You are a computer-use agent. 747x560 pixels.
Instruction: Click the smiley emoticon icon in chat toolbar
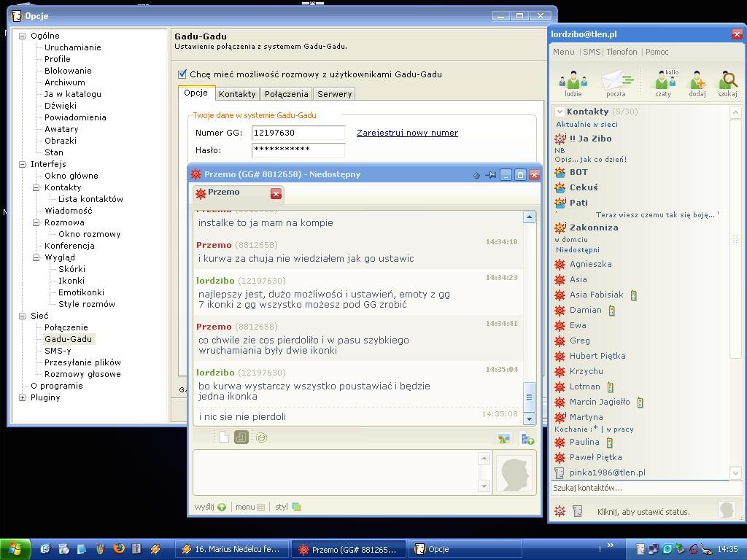point(261,437)
